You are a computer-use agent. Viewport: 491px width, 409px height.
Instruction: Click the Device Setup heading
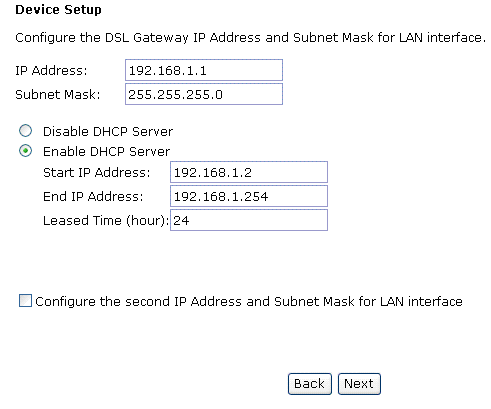58,9
